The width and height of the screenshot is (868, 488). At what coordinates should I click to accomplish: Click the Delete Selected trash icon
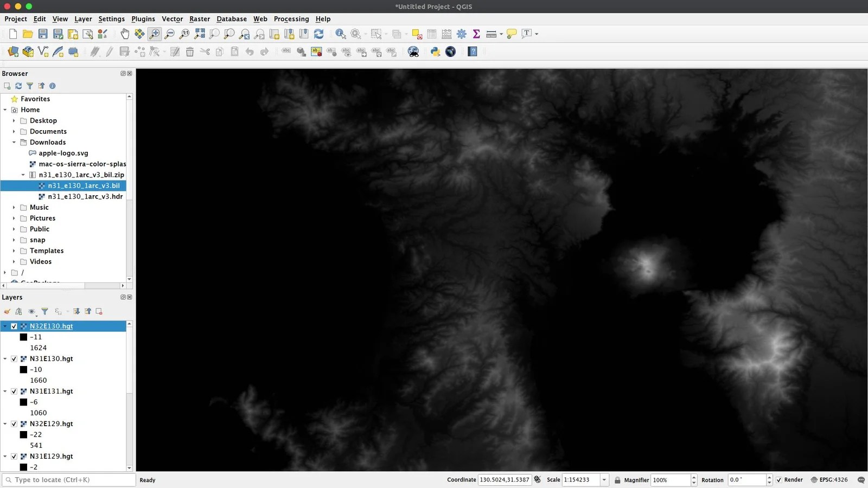[190, 52]
